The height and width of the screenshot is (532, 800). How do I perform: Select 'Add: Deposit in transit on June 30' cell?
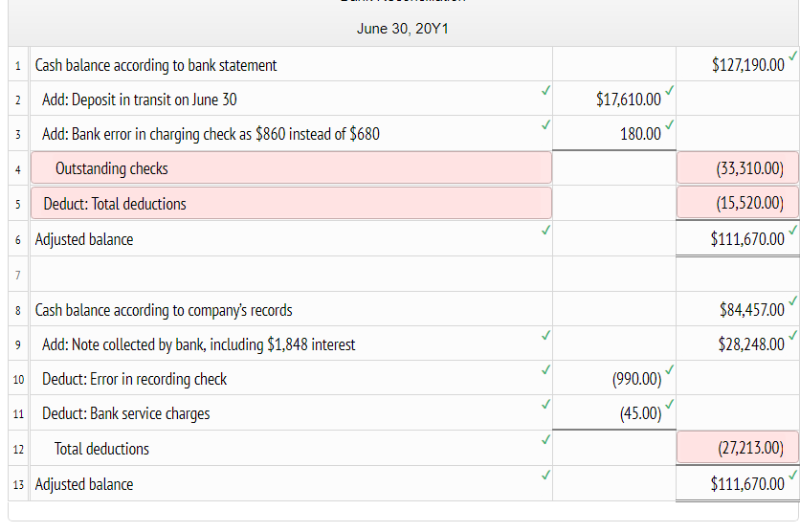(291, 99)
